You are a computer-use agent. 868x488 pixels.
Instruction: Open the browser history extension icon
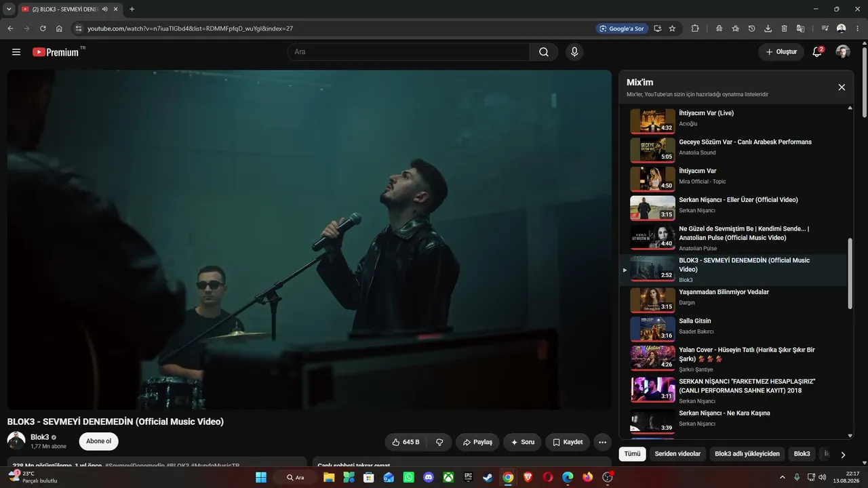tap(751, 28)
